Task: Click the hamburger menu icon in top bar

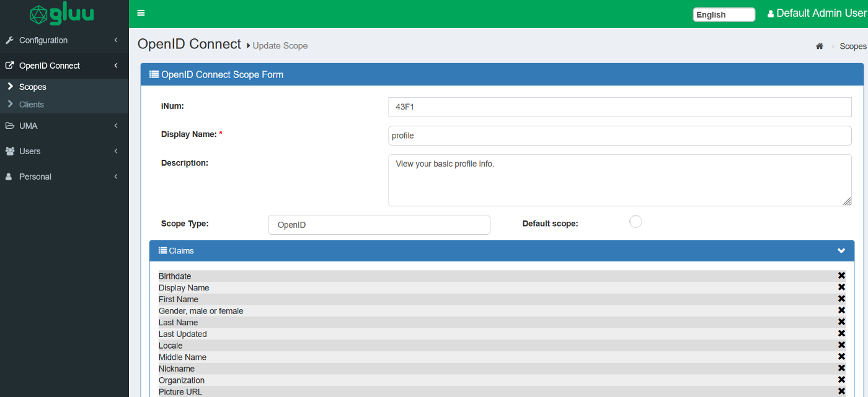Action: tap(141, 13)
